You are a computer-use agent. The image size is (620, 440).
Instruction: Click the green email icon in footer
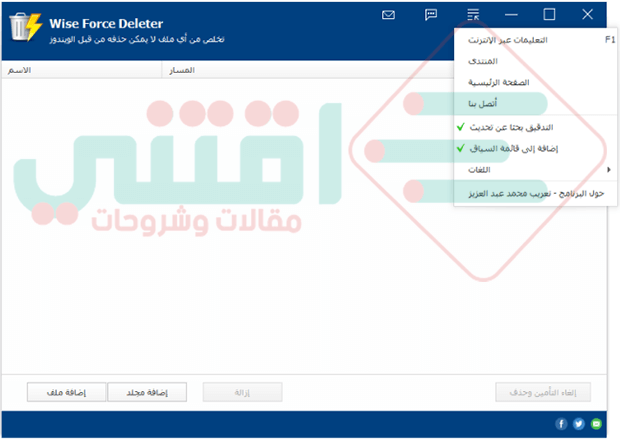596,424
